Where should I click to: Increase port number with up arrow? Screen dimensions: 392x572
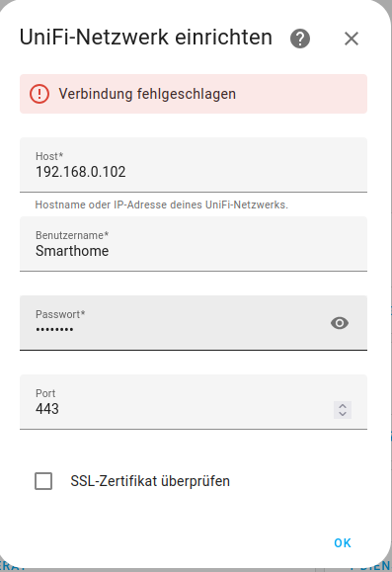coord(343,406)
